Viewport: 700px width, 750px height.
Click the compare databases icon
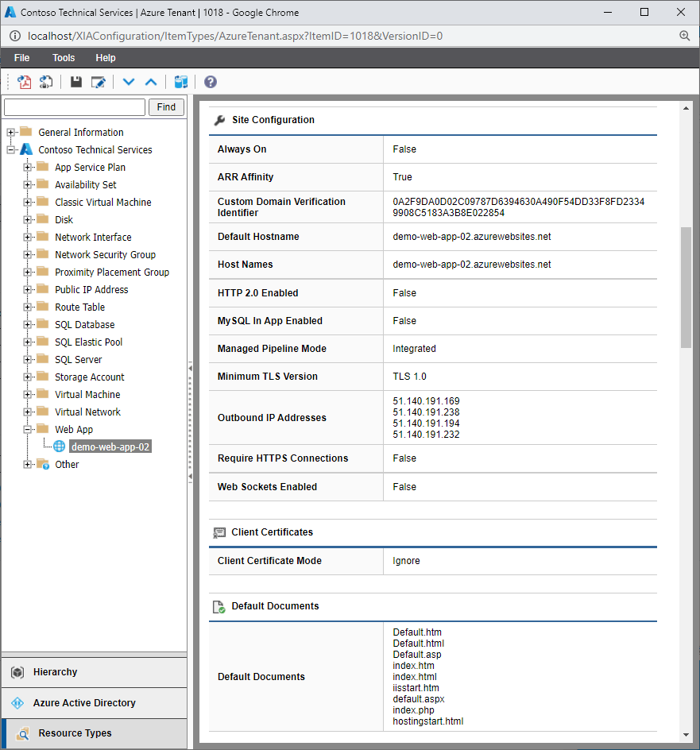point(181,82)
